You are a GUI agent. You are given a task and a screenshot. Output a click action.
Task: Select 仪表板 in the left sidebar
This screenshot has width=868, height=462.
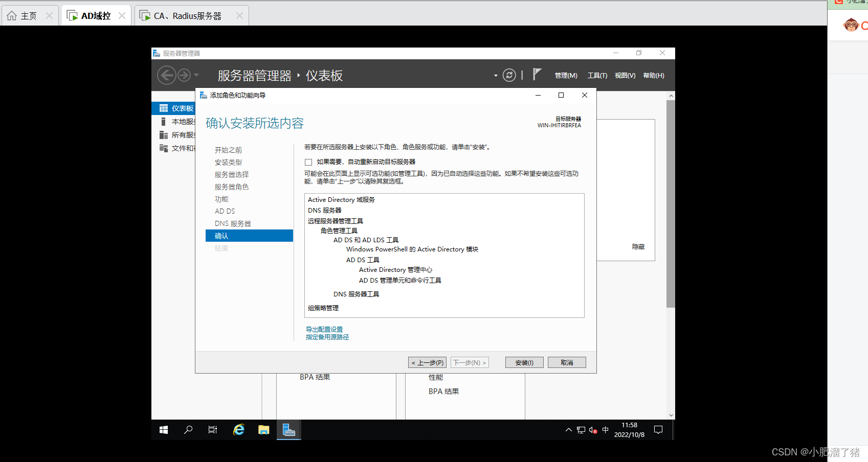174,108
